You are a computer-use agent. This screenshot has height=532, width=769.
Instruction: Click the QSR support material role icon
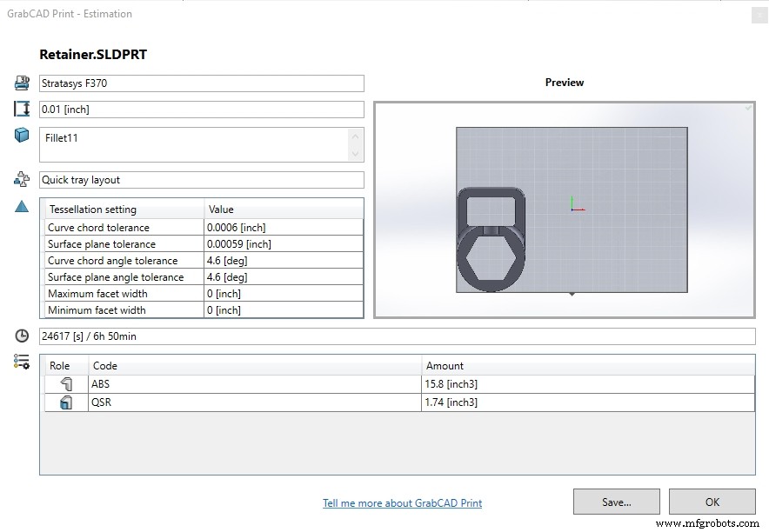(x=65, y=402)
